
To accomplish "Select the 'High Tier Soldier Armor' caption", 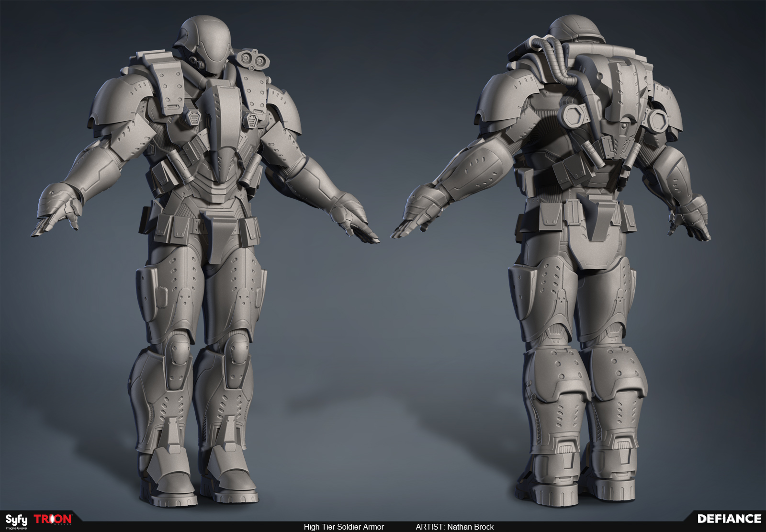I will [x=344, y=527].
